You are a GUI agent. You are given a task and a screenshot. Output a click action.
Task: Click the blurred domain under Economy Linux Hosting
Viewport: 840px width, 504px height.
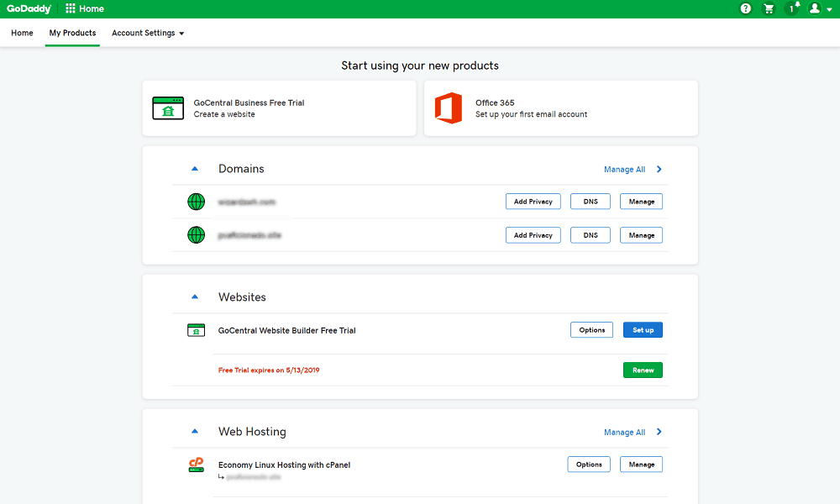click(254, 476)
